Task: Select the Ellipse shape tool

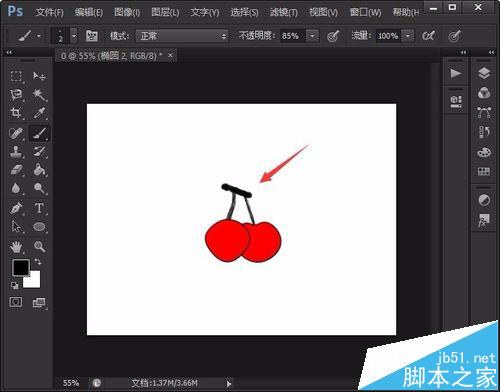Action: (39, 227)
